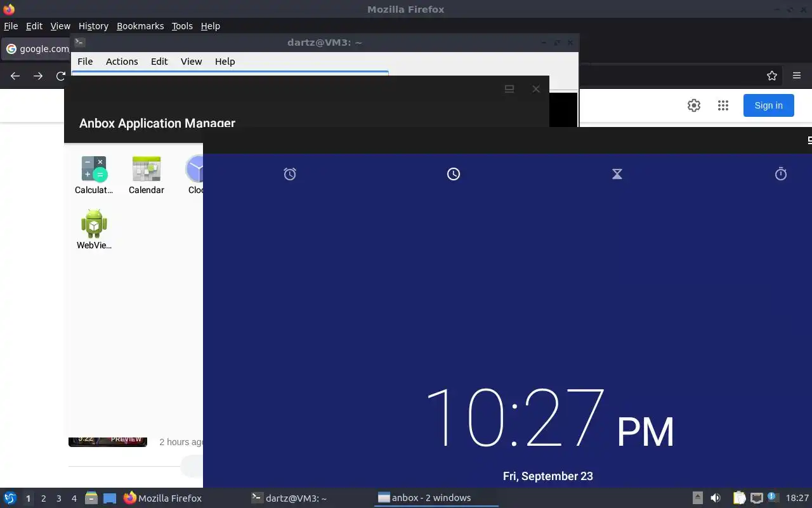
Task: Open the update notifier tray icon
Action: 772,497
